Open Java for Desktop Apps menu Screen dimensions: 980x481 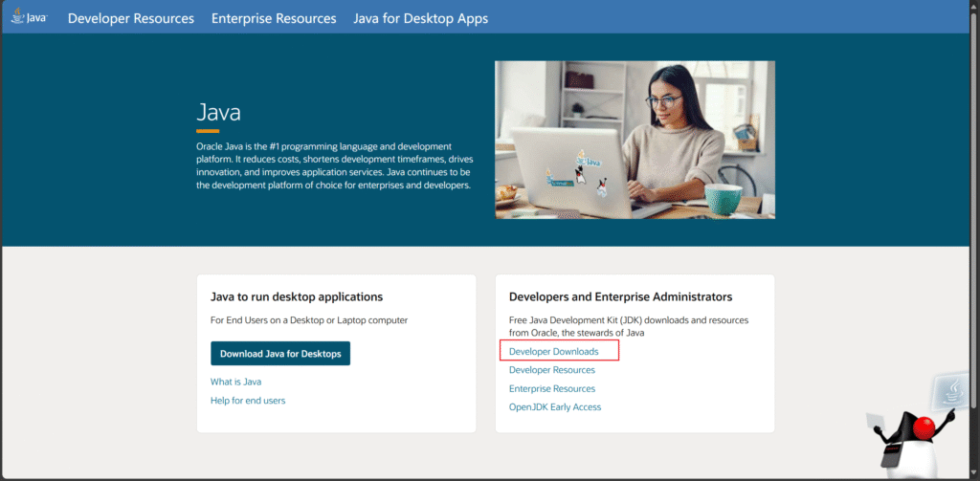(421, 19)
